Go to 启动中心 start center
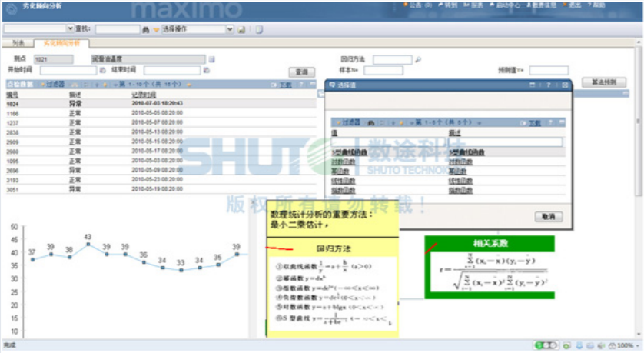The width and height of the screenshot is (644, 353). pos(505,5)
